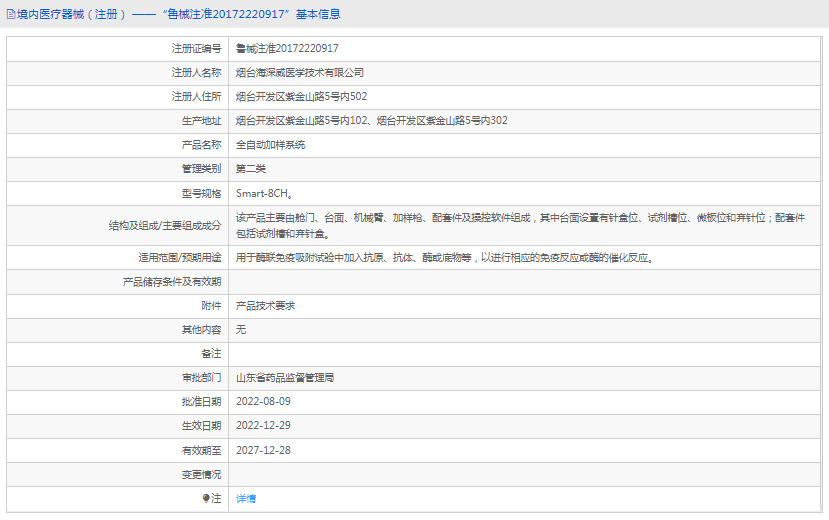829x520 pixels.
Task: Click the 其他内容 label
Action: click(201, 330)
